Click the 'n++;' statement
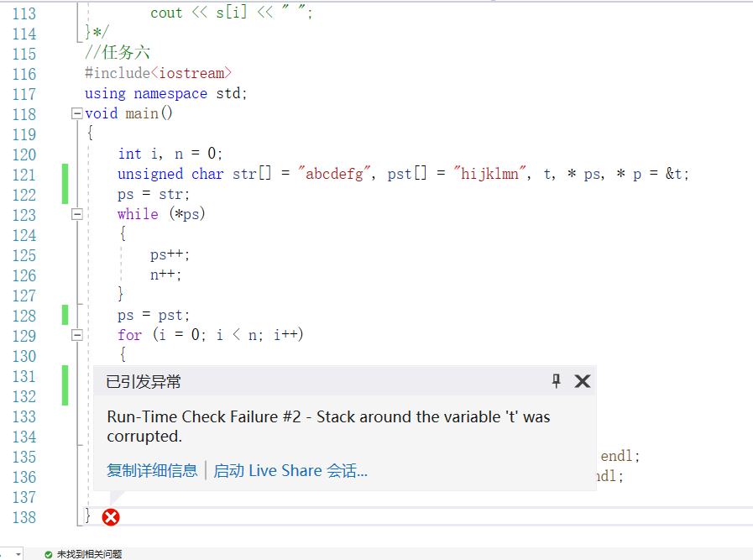This screenshot has width=753, height=560. click(x=165, y=275)
